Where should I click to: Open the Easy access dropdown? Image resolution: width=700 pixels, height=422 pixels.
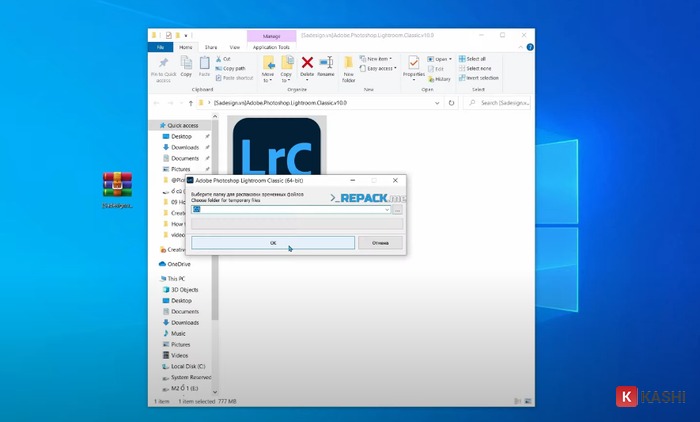tap(381, 68)
